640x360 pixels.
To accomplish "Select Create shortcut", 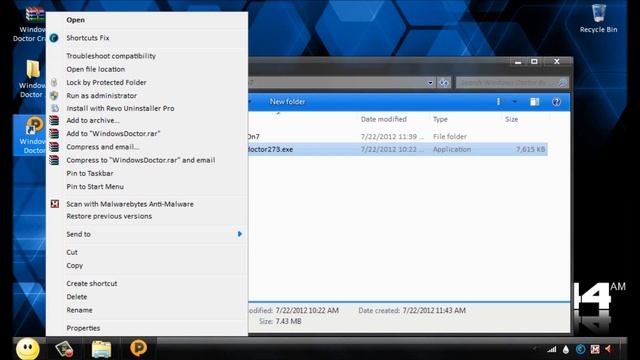I will coord(146,284).
